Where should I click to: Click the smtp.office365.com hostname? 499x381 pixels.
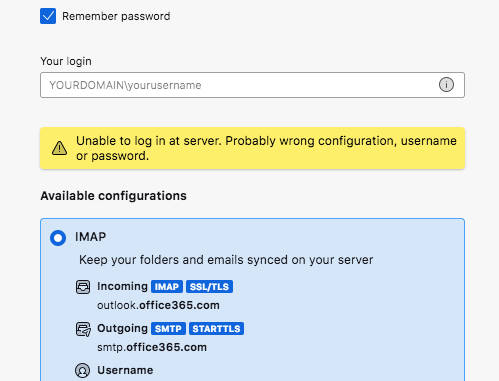(152, 347)
